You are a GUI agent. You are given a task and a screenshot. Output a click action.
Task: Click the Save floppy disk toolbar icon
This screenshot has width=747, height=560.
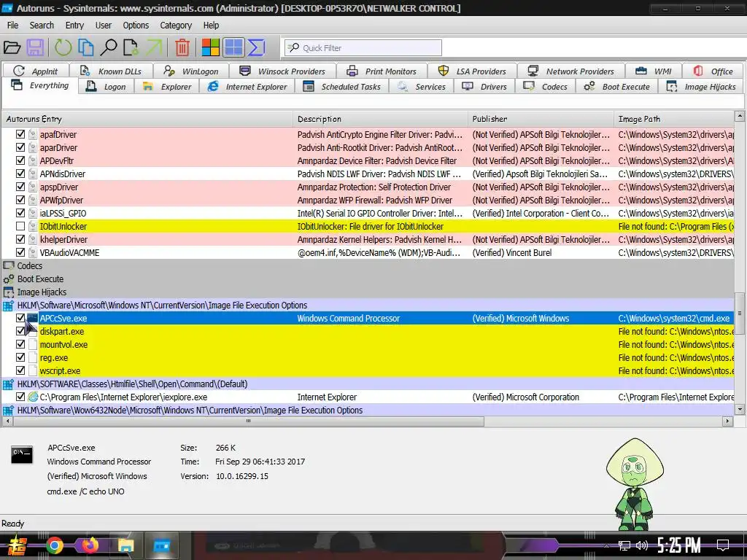point(35,47)
